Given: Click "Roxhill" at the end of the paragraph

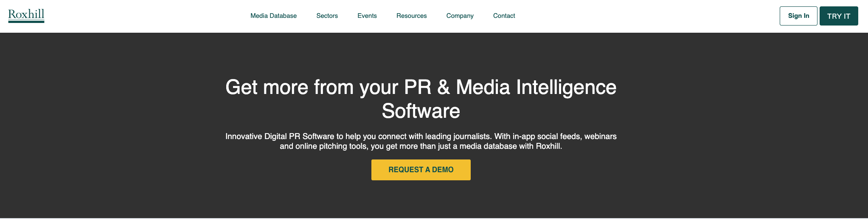Looking at the screenshot, I should click(x=548, y=146).
